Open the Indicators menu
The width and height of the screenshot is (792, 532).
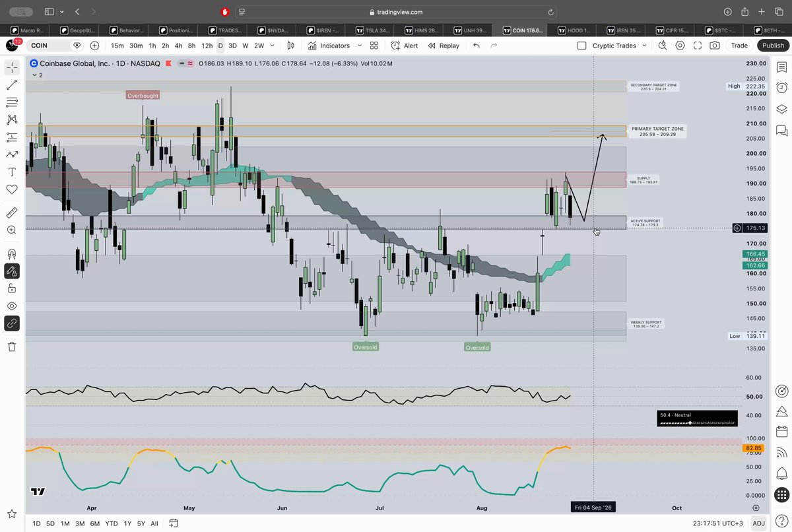click(x=328, y=46)
